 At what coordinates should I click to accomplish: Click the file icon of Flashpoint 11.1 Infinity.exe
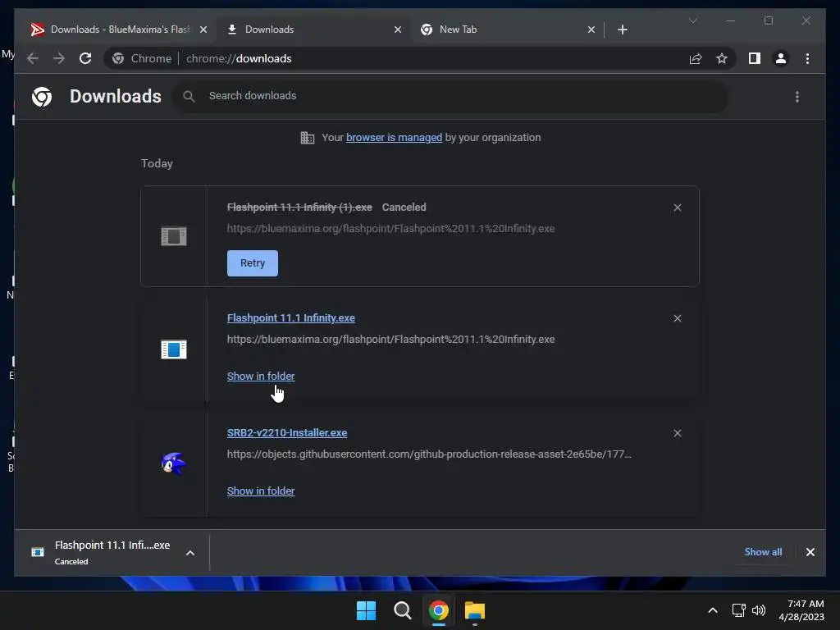point(174,349)
